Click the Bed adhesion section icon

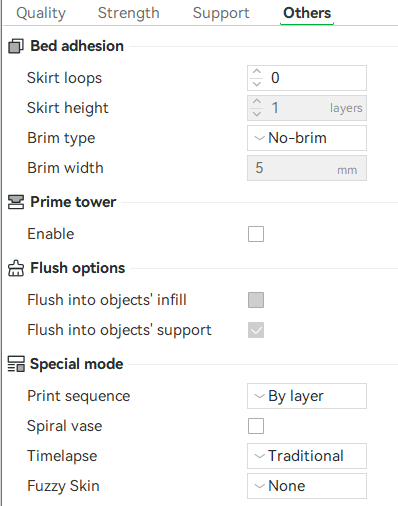pyautogui.click(x=16, y=46)
